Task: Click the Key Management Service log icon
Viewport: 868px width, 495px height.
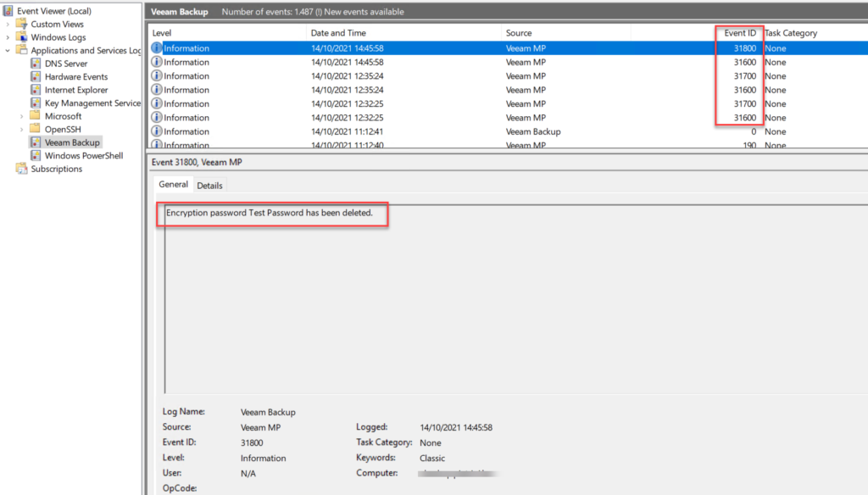Action: tap(36, 103)
